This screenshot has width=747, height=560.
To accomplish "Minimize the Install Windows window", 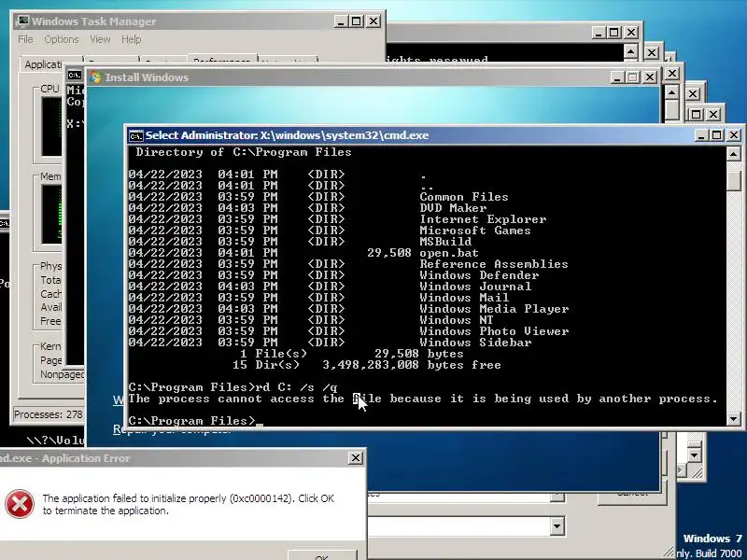I will 617,77.
